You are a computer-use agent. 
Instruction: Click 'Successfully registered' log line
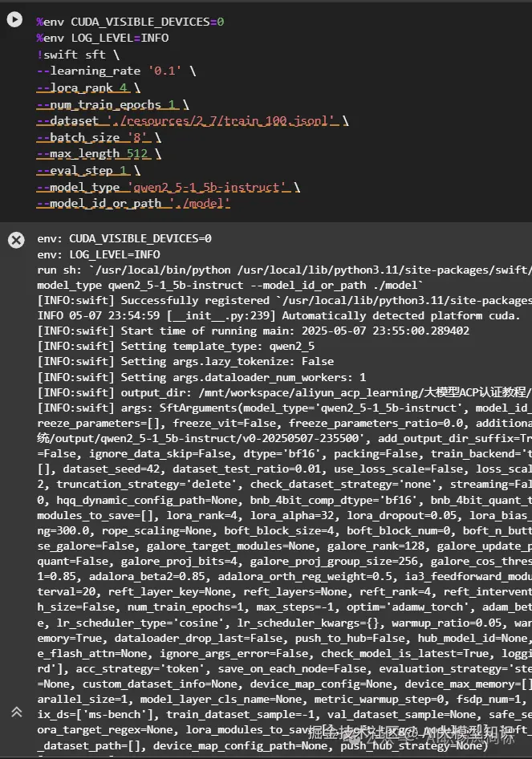click(x=285, y=300)
